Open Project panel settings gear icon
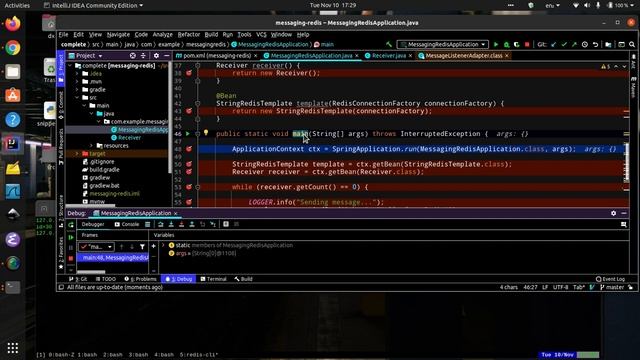Screen dimensions: 640x360 click(156, 56)
